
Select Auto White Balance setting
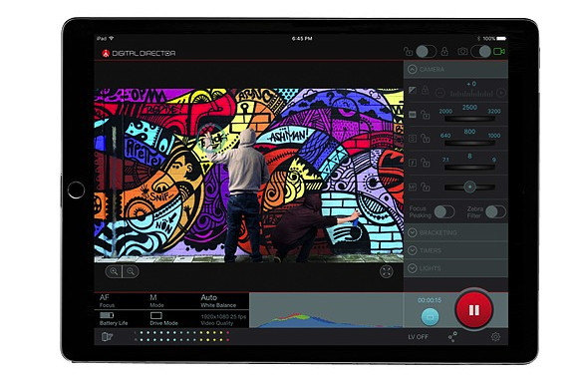pyautogui.click(x=218, y=301)
